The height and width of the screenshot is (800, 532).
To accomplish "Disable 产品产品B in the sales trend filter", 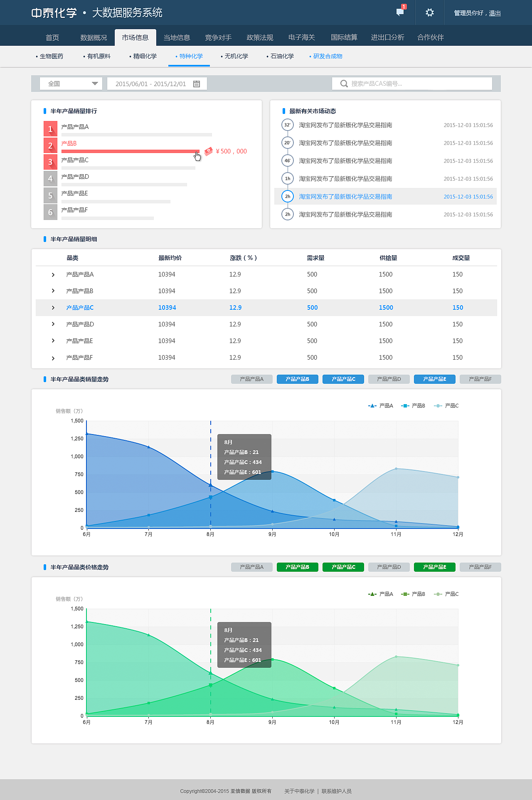I will click(x=298, y=379).
